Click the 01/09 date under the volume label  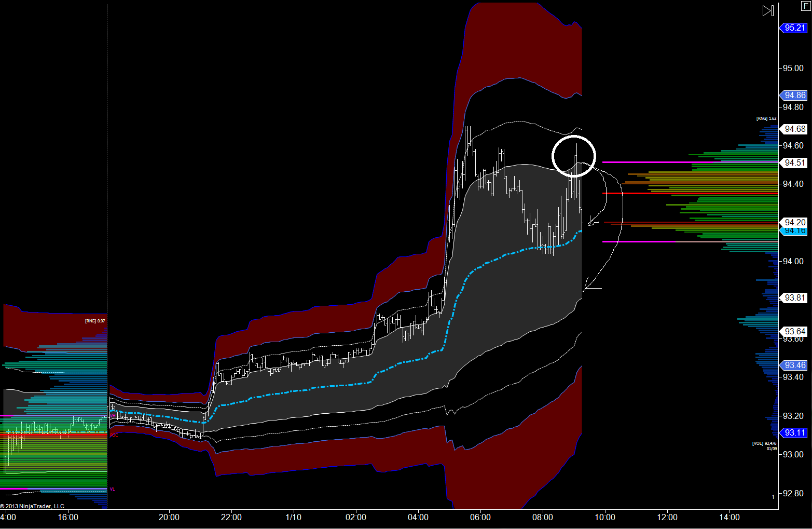[772, 449]
